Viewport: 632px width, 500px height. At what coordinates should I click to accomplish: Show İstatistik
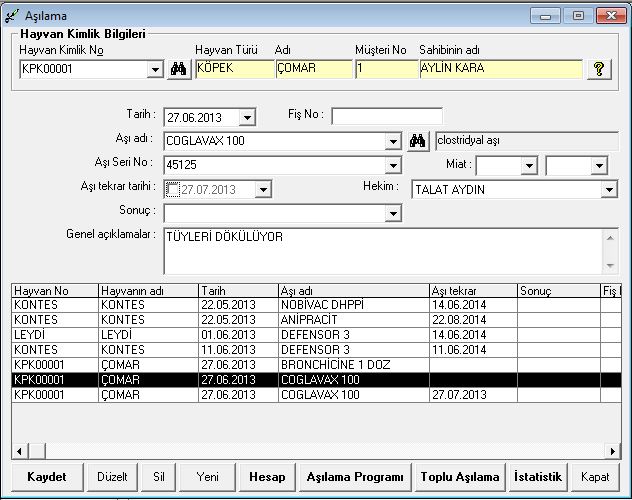[538, 477]
